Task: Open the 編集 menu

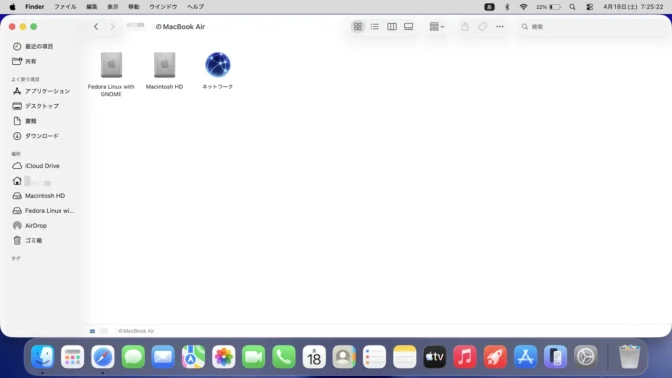Action: pos(92,7)
